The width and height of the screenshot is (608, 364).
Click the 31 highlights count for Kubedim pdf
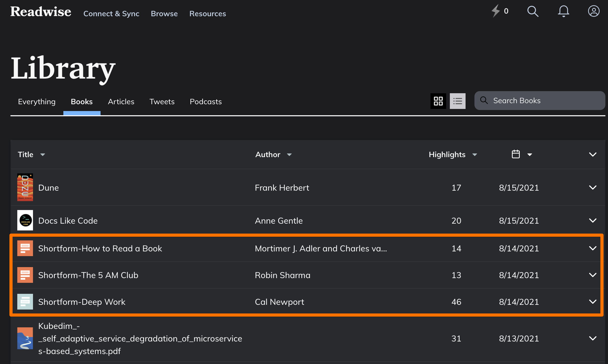point(456,339)
